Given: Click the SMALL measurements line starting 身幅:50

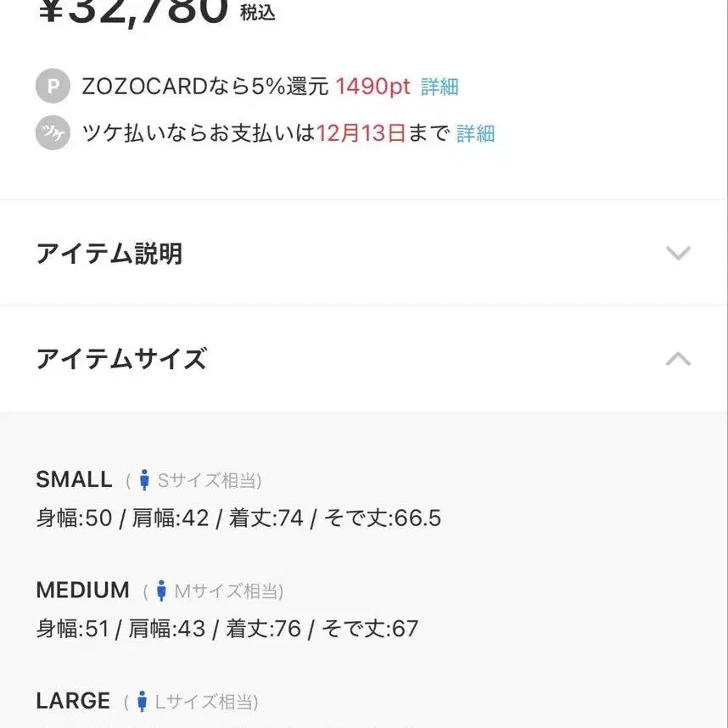Looking at the screenshot, I should coord(238,518).
